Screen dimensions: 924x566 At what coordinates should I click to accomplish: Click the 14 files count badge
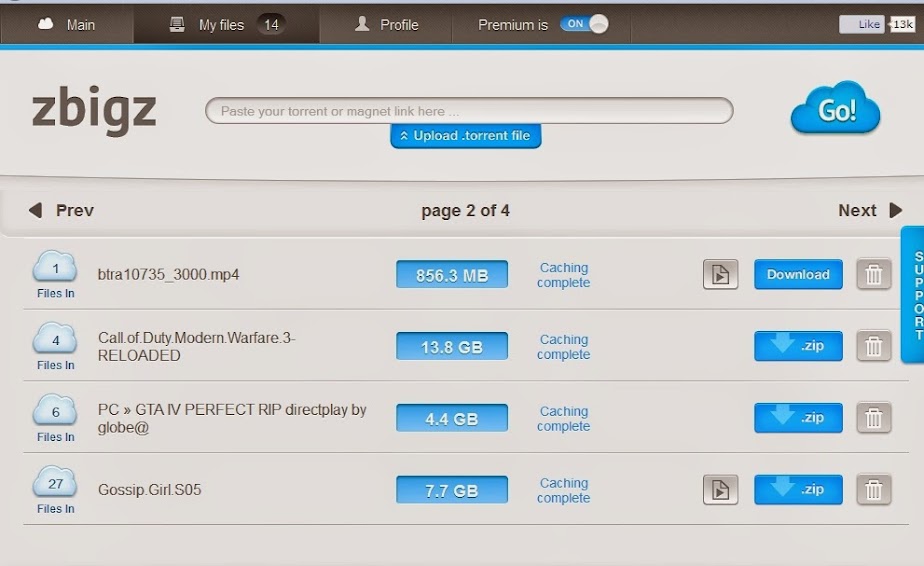coord(271,25)
